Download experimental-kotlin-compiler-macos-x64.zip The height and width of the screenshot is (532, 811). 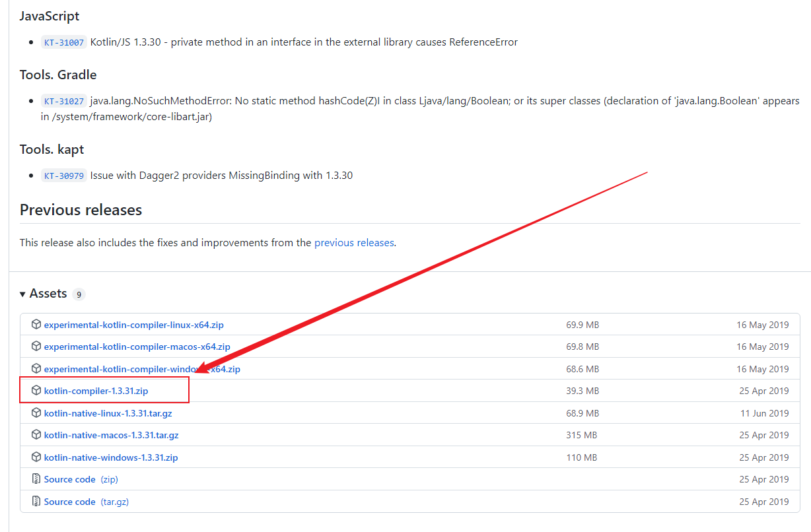[x=137, y=347]
